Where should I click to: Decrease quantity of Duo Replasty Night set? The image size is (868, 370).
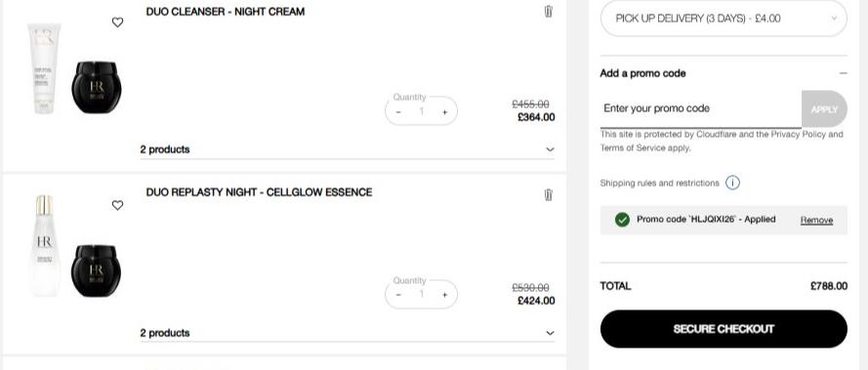pyautogui.click(x=398, y=295)
